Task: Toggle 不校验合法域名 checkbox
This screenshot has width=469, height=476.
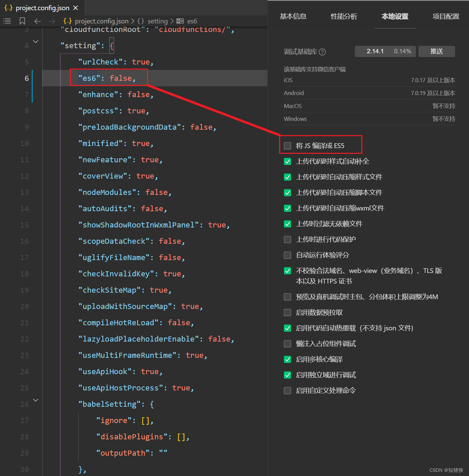Action: 288,271
